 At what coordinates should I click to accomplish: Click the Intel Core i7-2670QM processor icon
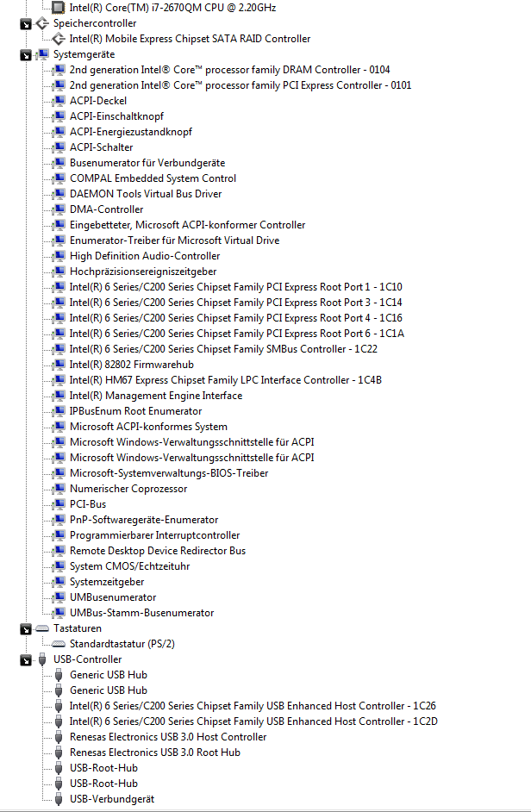[58, 8]
